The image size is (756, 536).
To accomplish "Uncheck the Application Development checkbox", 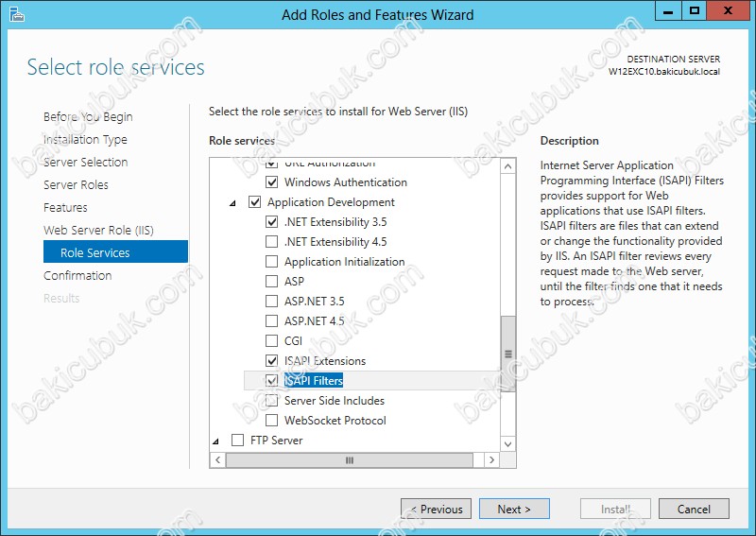I will pos(254,202).
